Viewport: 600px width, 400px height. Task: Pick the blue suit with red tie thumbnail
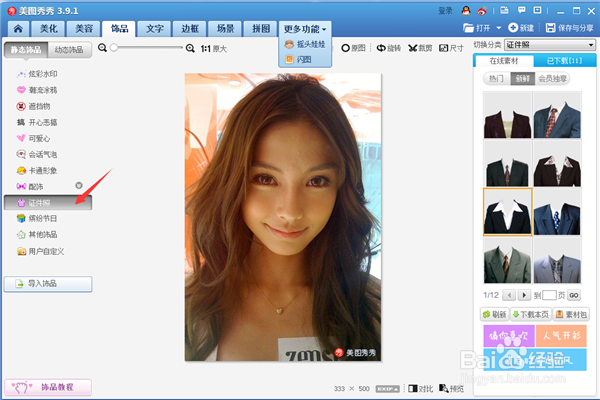557,115
